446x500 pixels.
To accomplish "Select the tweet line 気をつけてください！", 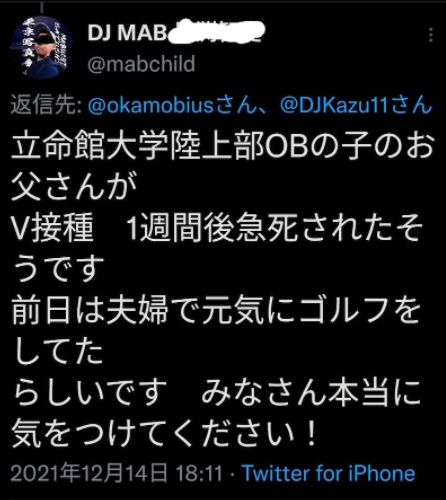I will pos(164,433).
